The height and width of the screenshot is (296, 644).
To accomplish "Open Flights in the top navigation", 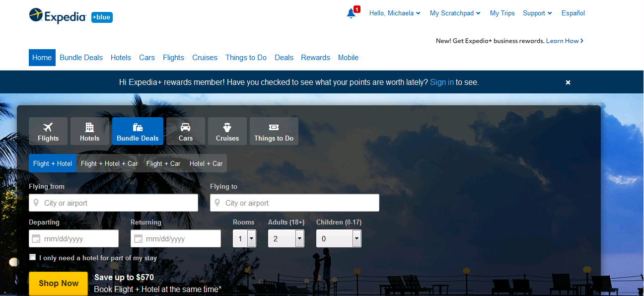I will point(173,58).
